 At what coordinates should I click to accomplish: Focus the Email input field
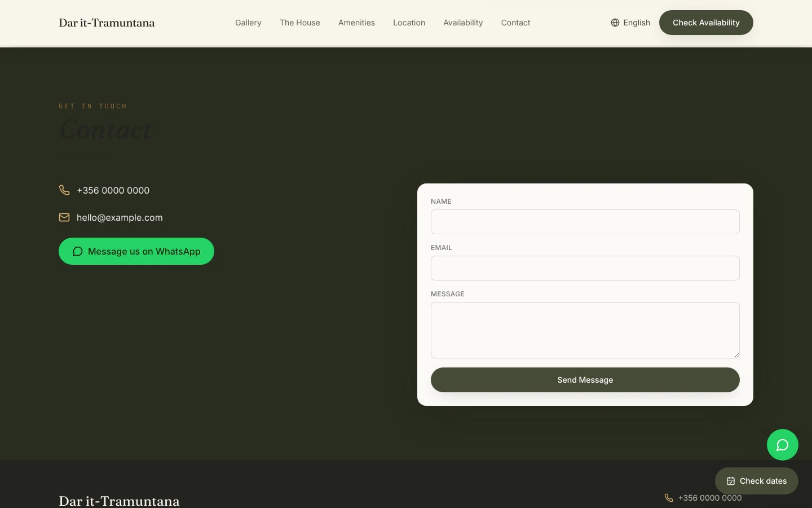[585, 268]
